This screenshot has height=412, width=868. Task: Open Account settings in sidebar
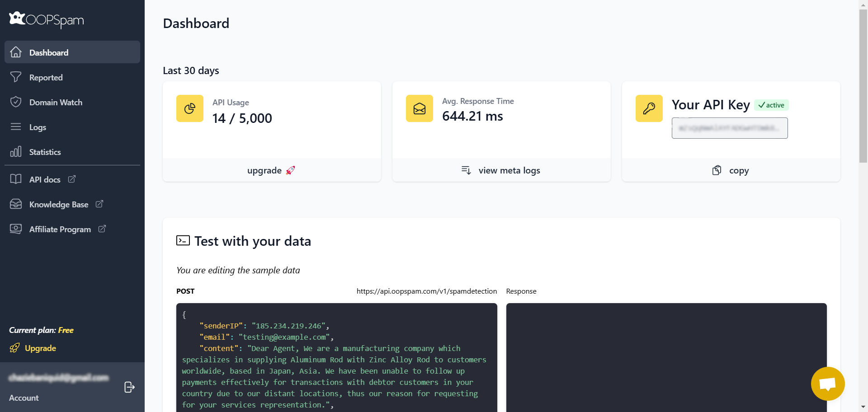(24, 398)
